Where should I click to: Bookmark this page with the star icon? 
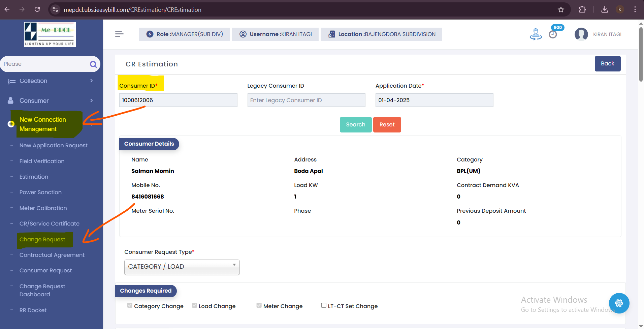click(x=561, y=9)
